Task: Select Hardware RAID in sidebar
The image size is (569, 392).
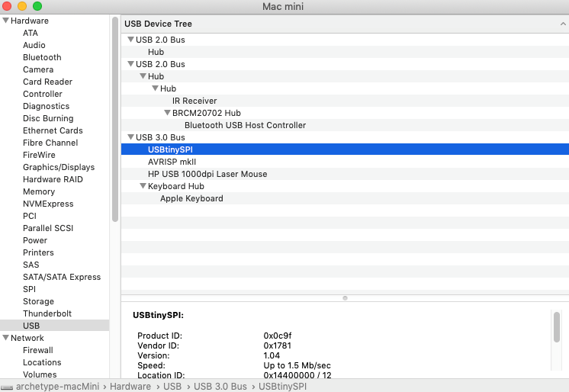Action: point(53,179)
